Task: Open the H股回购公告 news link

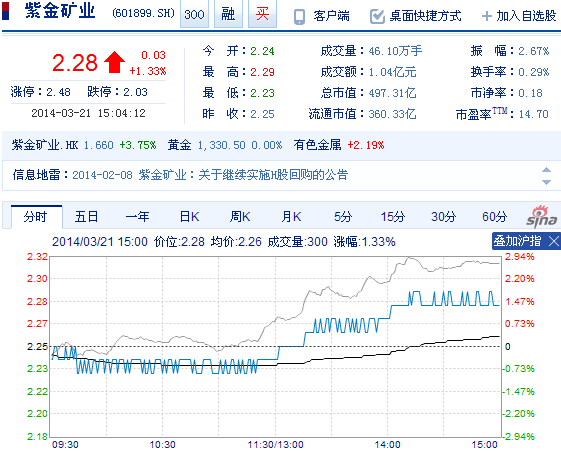Action: point(243,175)
